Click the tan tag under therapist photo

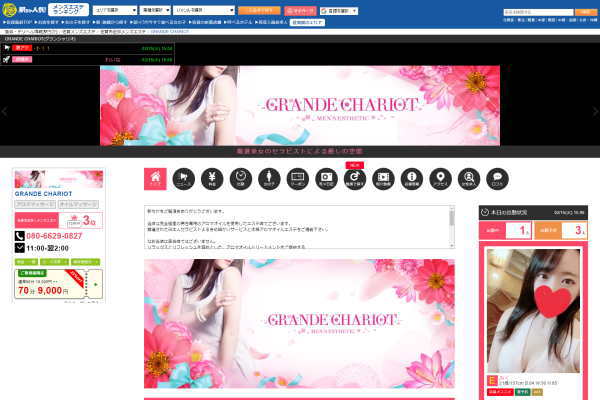[537, 392]
